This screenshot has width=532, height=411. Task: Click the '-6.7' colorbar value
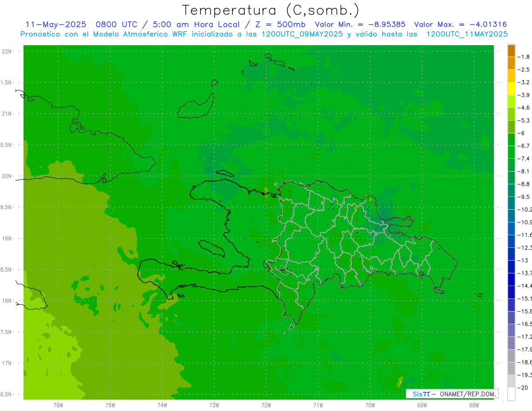coord(524,146)
